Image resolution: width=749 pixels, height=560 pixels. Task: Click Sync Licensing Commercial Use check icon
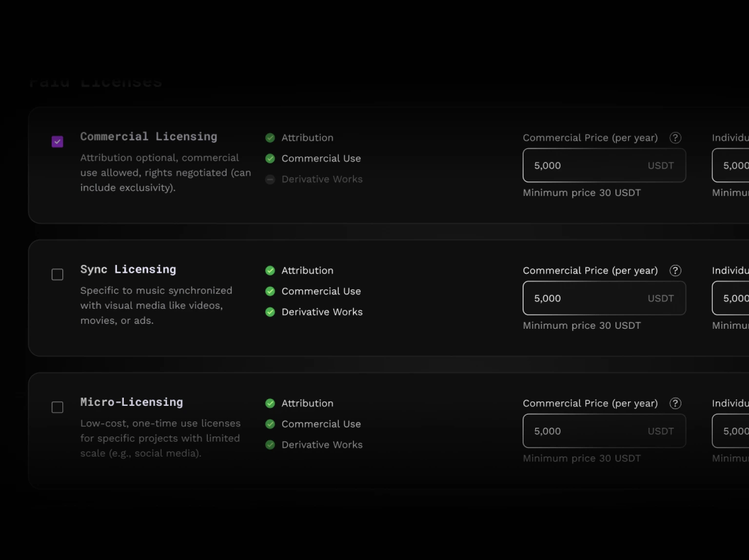pyautogui.click(x=270, y=292)
